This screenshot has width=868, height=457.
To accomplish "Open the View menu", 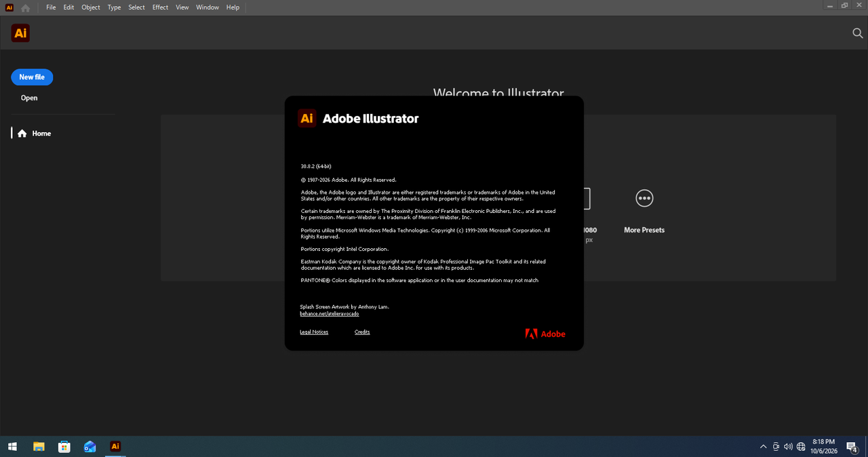I will point(182,7).
